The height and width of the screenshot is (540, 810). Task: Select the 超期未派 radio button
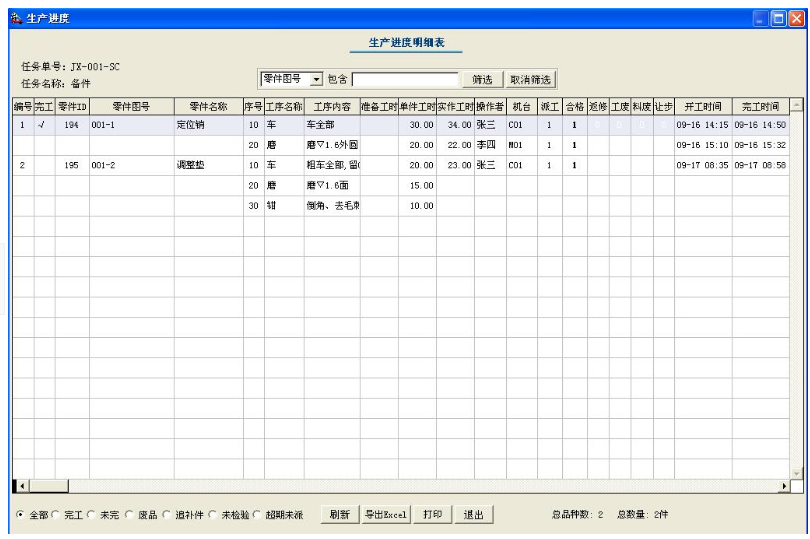[x=256, y=514]
